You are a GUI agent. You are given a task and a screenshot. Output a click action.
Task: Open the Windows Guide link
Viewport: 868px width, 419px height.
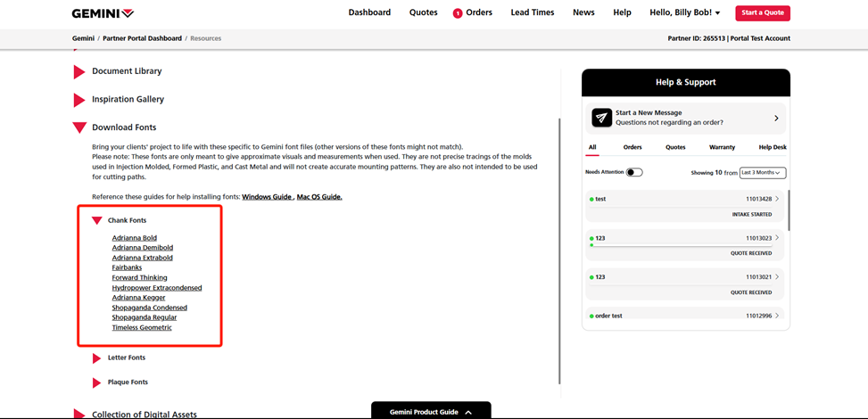[x=267, y=196]
